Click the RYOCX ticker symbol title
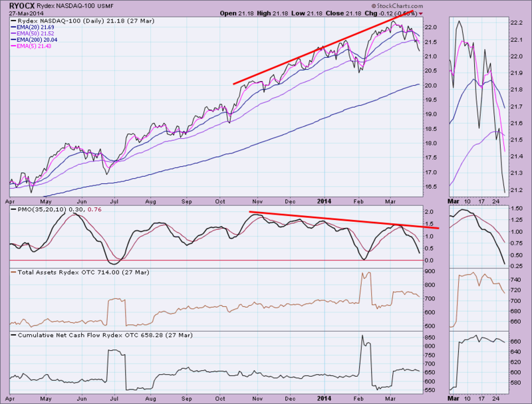 [x=22, y=6]
